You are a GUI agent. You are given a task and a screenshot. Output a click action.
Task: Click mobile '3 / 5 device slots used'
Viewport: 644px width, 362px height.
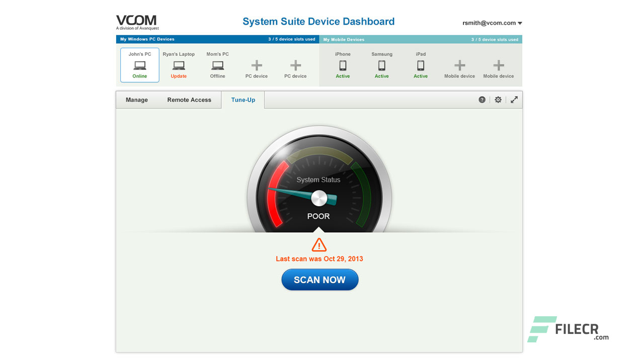pyautogui.click(x=495, y=39)
